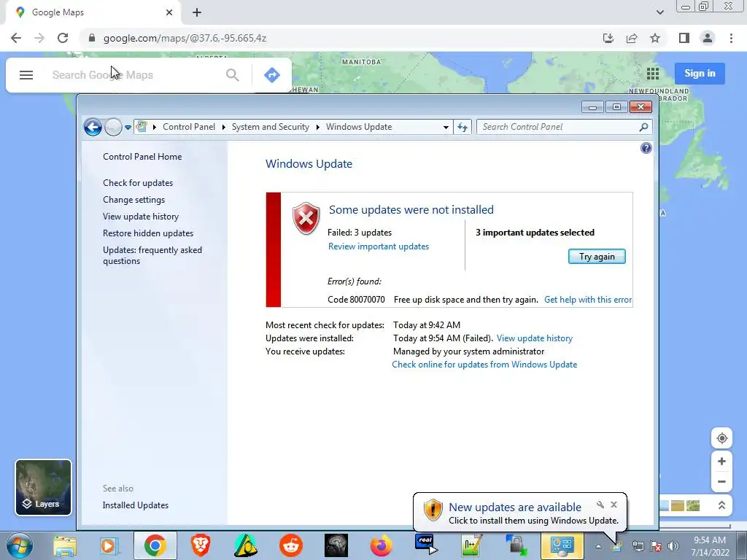
Task: Expand the arrow before the Control Panel breadcrumb
Action: point(155,127)
